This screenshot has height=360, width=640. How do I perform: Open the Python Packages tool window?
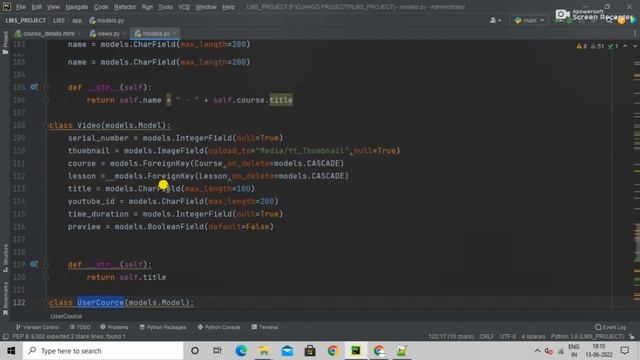(x=162, y=327)
